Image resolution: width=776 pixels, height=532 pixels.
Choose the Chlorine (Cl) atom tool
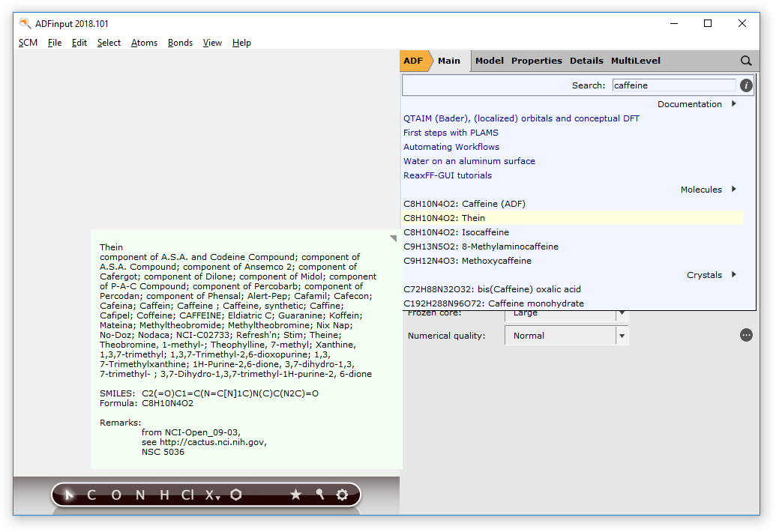click(x=187, y=495)
